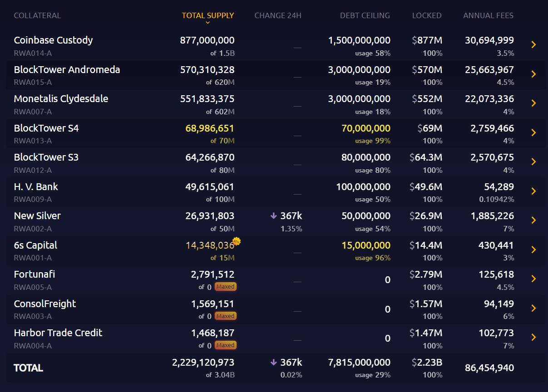The width and height of the screenshot is (548, 392).
Task: Click the 30,694,999 annual fees value
Action: 489,40
